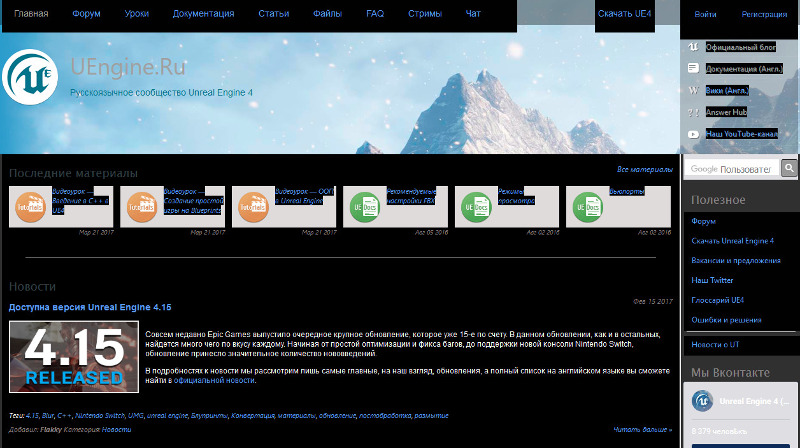Click the UEngine.Ru round logo

pyautogui.click(x=30, y=77)
